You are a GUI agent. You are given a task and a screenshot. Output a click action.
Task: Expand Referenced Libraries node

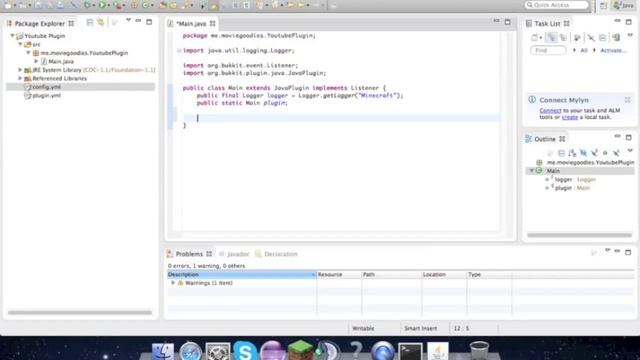pos(20,78)
